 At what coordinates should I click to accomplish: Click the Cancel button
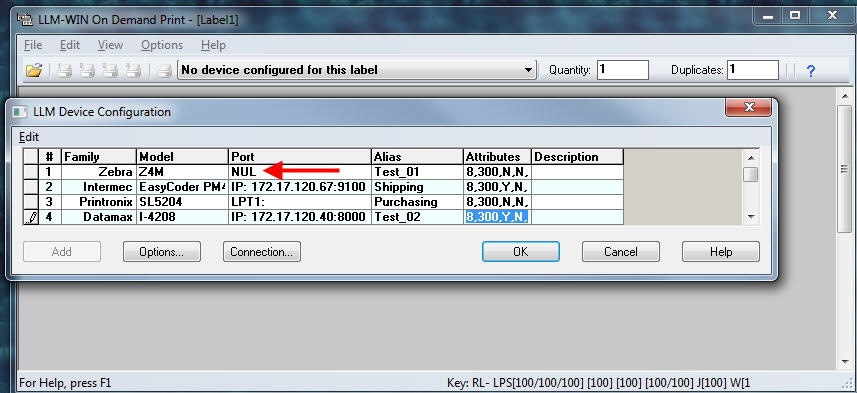point(621,251)
